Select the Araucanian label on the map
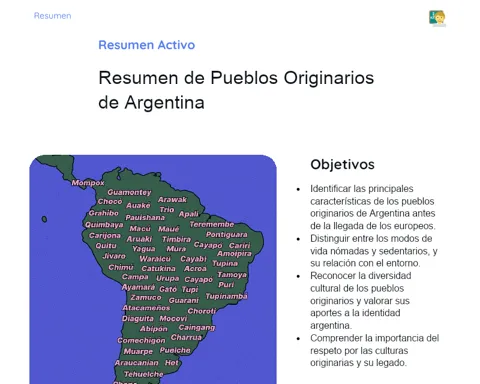 click(x=137, y=363)
